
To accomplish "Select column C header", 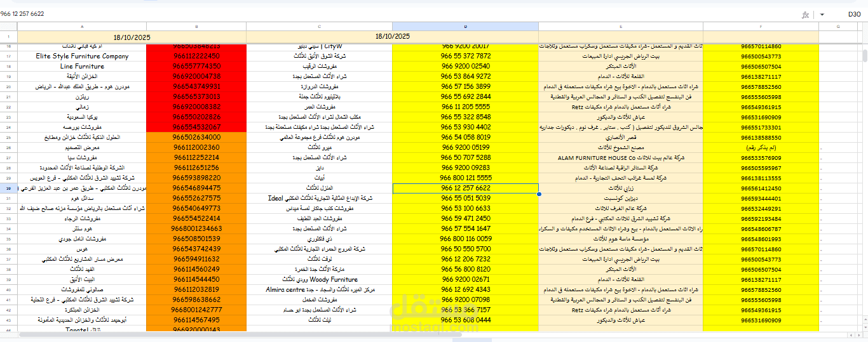I will [320, 26].
